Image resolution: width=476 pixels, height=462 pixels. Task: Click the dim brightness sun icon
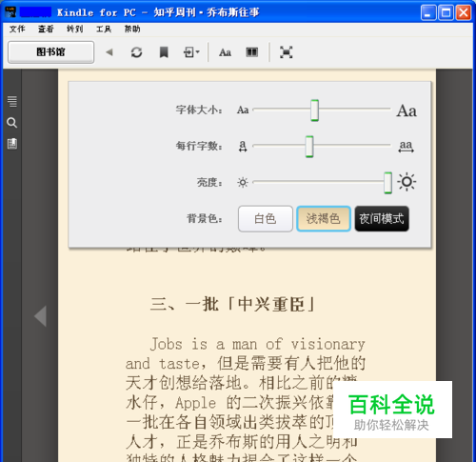point(243,183)
